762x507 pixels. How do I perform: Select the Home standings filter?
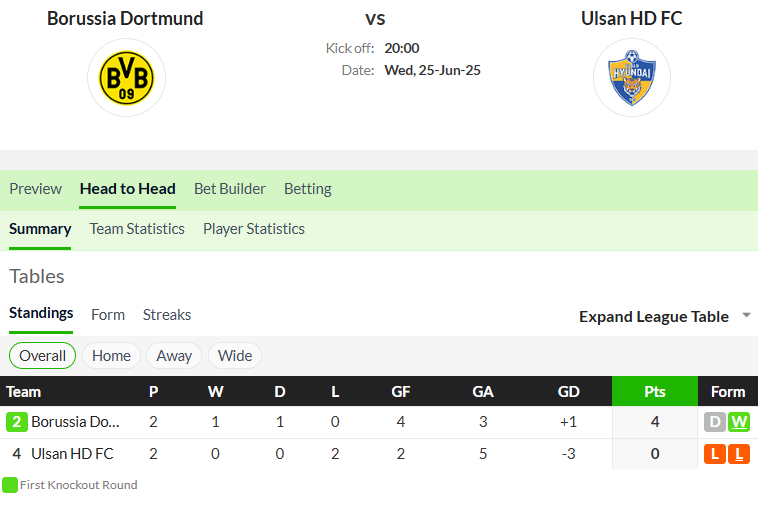coord(111,356)
